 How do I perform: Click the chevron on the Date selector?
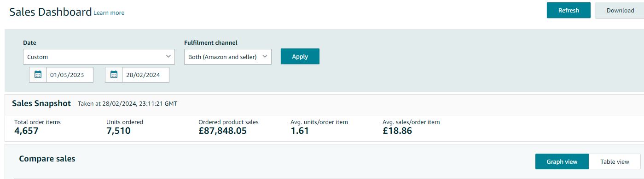[x=168, y=57]
